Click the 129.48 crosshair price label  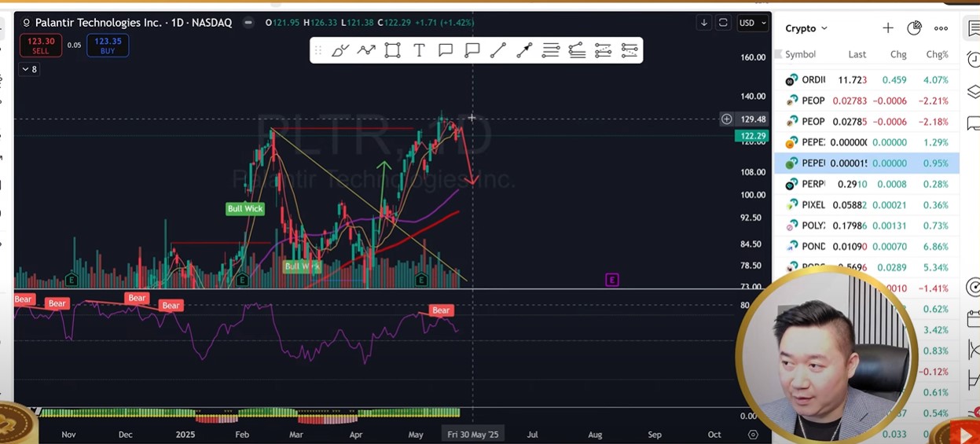click(x=752, y=119)
